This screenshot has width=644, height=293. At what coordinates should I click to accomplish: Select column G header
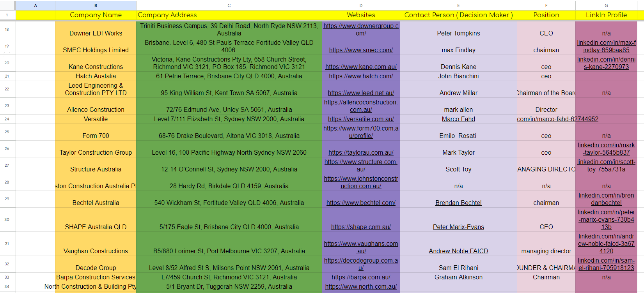pos(606,5)
